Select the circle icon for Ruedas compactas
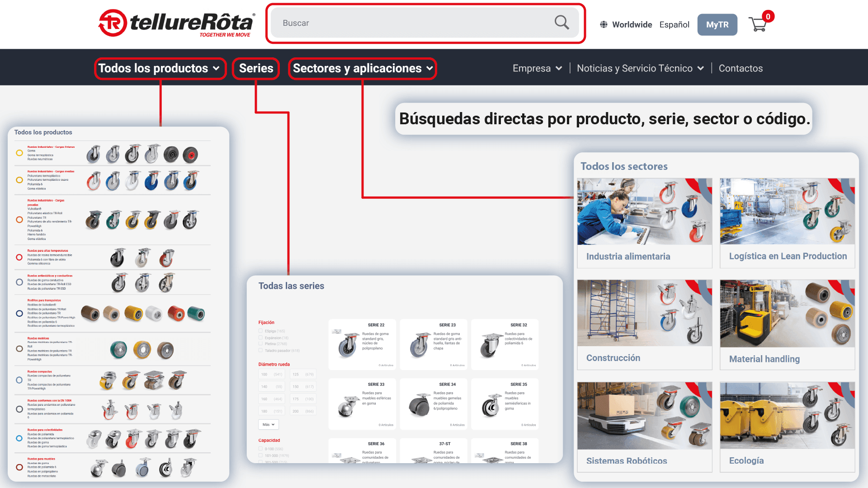The width and height of the screenshot is (868, 488). click(x=19, y=380)
